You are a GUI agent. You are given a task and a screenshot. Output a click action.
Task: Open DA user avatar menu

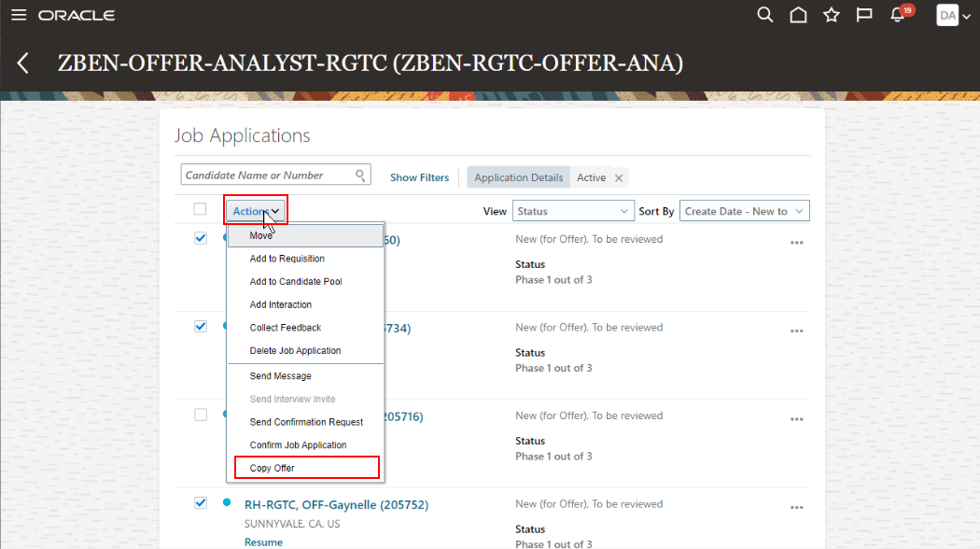point(953,15)
